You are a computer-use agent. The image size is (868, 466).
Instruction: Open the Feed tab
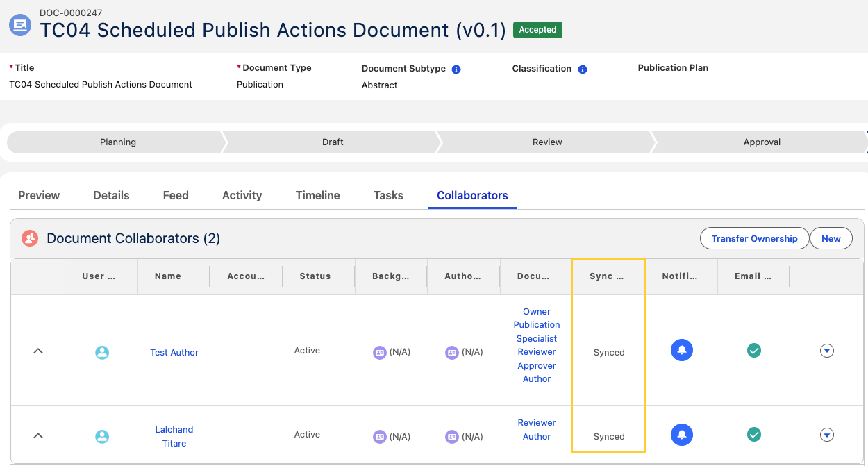tap(176, 195)
